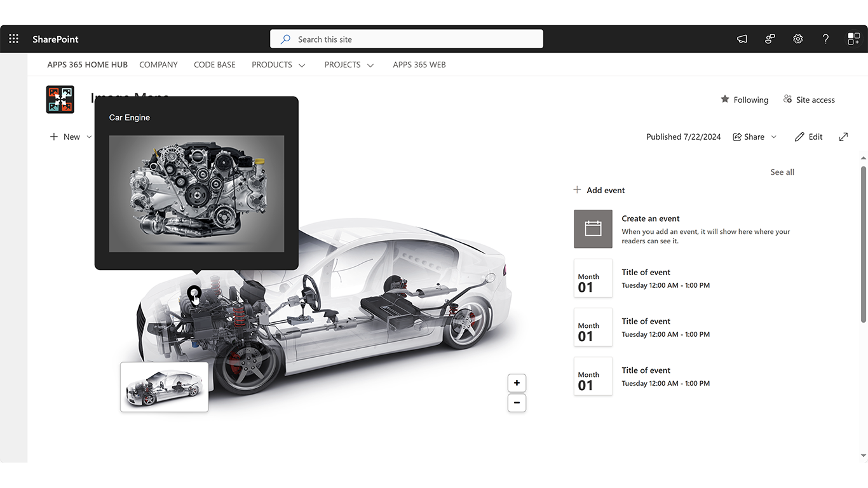868x488 pixels.
Task: Click the 'Car Engine' popup title
Action: [x=130, y=118]
